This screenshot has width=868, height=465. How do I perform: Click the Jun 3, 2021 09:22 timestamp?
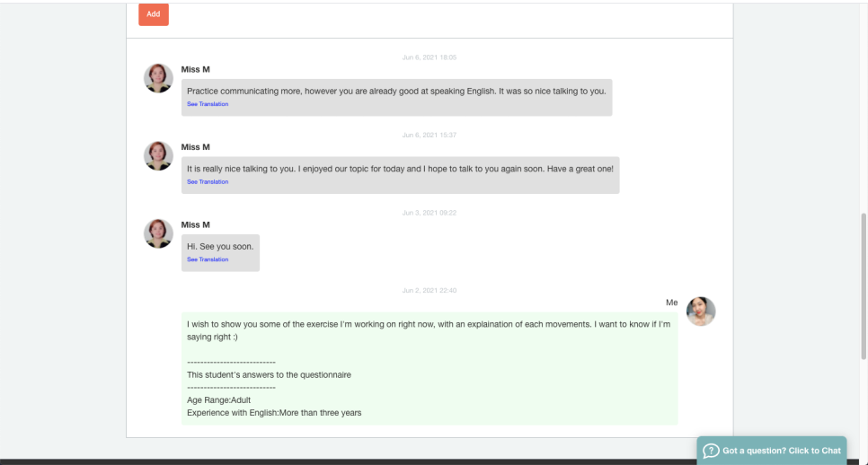click(x=430, y=213)
